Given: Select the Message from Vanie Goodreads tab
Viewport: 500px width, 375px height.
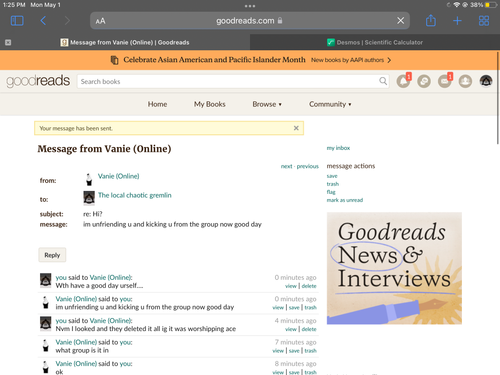Looking at the screenshot, I should point(125,42).
